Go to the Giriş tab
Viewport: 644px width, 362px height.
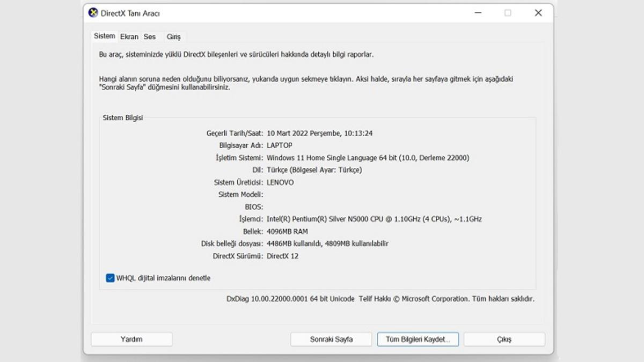click(173, 36)
